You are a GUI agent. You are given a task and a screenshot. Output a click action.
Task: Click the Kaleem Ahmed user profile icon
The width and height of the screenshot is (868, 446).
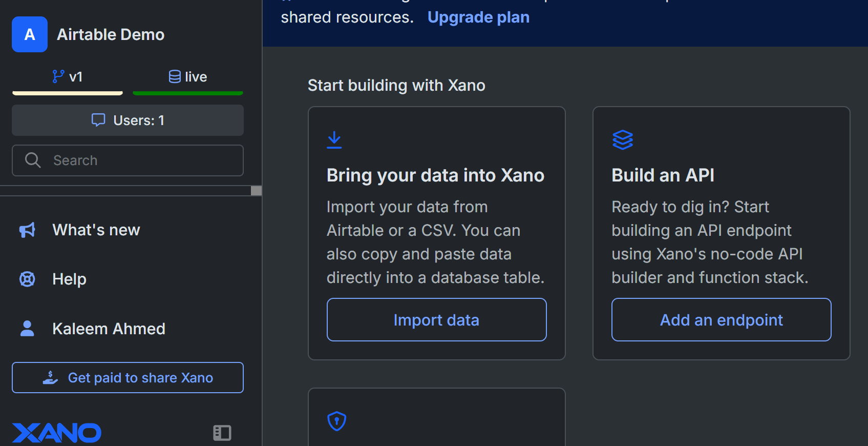click(x=27, y=329)
